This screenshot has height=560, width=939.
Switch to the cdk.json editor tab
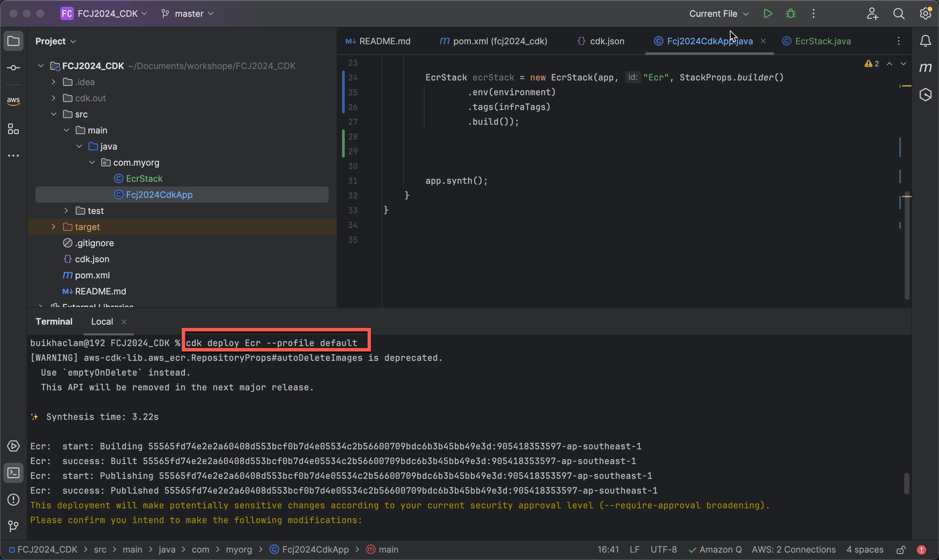point(601,41)
